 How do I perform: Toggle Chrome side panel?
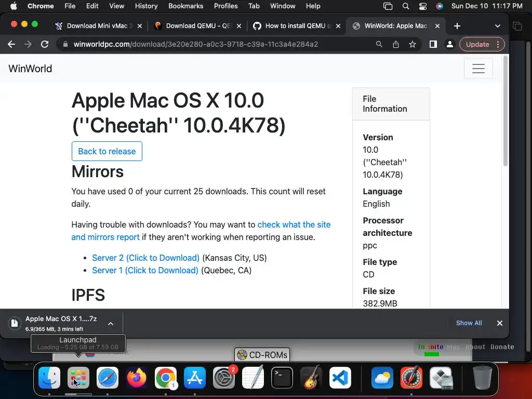433,45
